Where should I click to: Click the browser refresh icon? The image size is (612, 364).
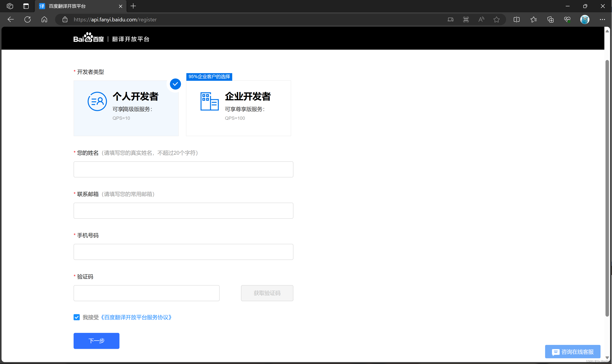point(28,19)
